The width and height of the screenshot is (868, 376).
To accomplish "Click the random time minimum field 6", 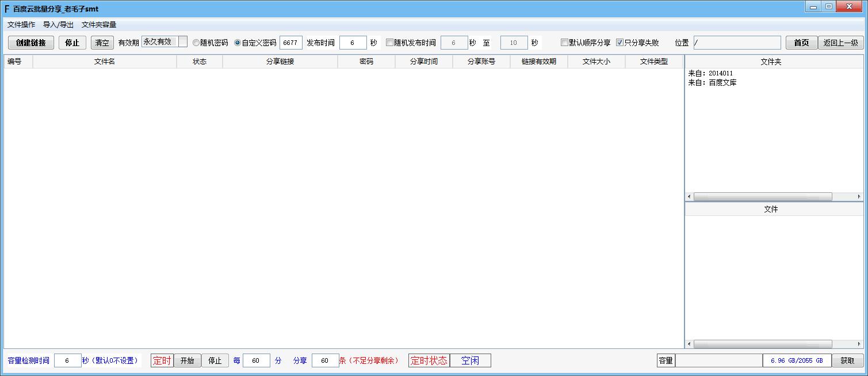I will [x=454, y=43].
